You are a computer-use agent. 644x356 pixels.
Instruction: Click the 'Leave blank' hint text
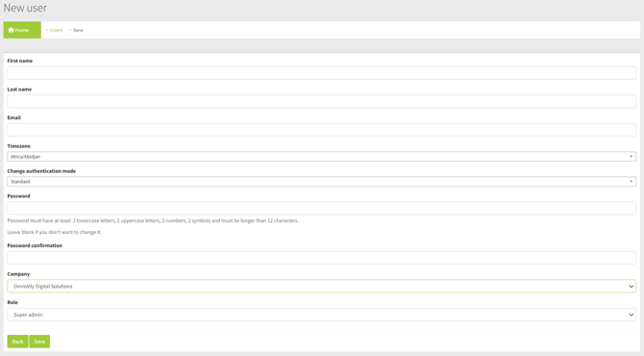54,232
